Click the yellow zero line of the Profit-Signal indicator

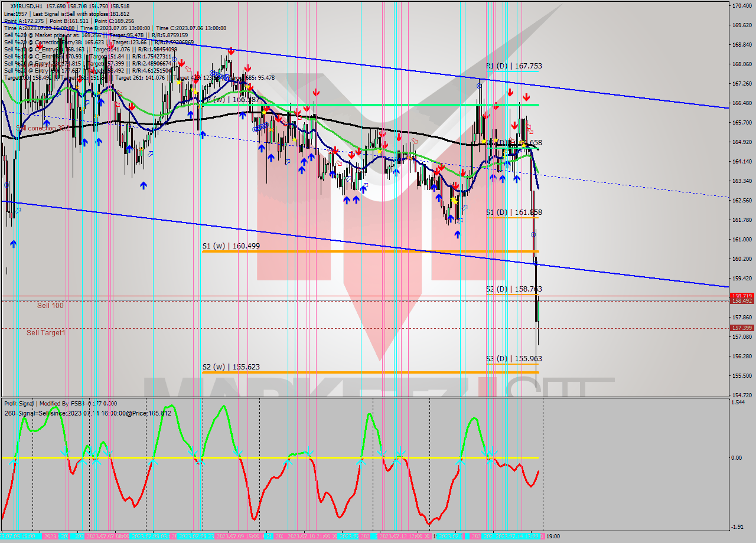[266, 456]
